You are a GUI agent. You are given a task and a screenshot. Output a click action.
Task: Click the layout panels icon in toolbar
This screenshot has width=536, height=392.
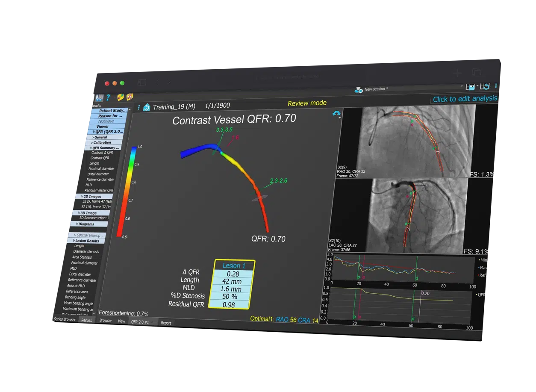click(100, 98)
